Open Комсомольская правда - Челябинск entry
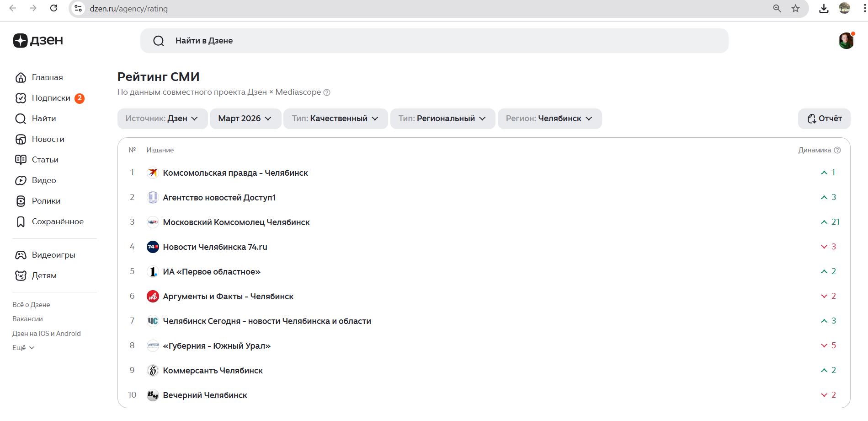Viewport: 868px width, 421px height. click(235, 173)
